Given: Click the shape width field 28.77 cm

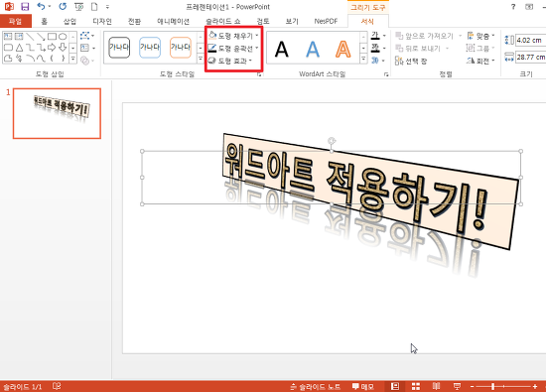Looking at the screenshot, I should (x=530, y=57).
